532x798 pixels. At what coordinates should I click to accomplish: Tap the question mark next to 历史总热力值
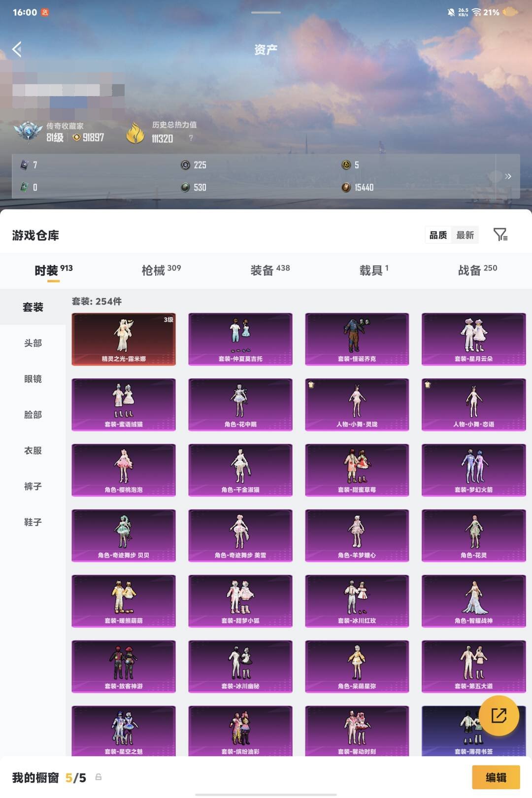191,138
